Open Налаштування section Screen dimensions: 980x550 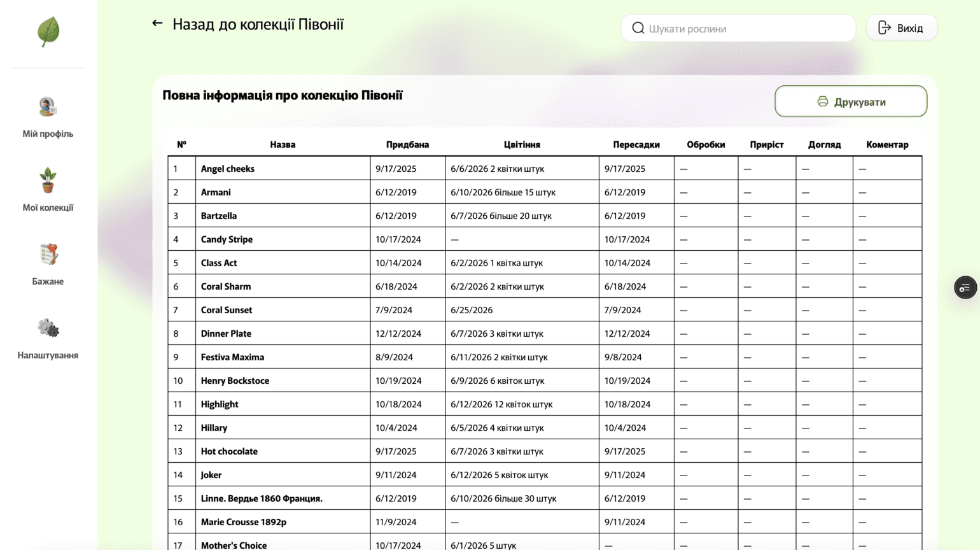point(48,355)
